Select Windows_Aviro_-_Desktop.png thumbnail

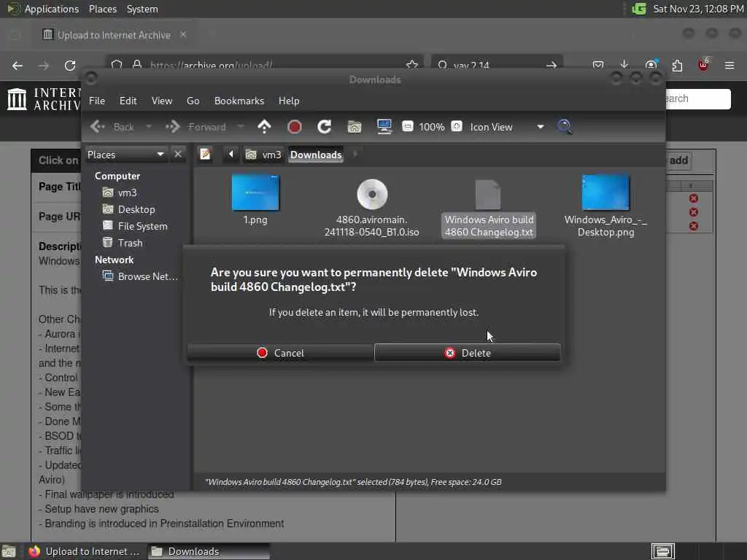click(605, 192)
